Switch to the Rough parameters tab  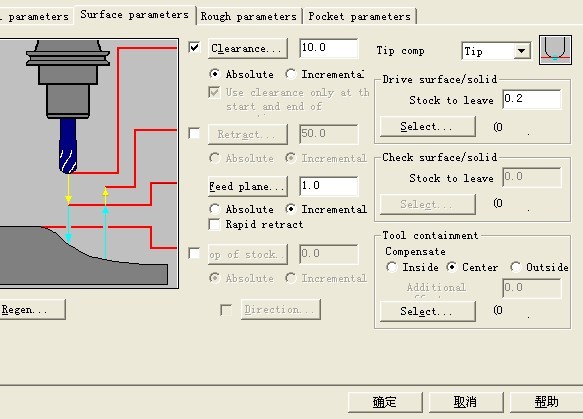tap(249, 16)
